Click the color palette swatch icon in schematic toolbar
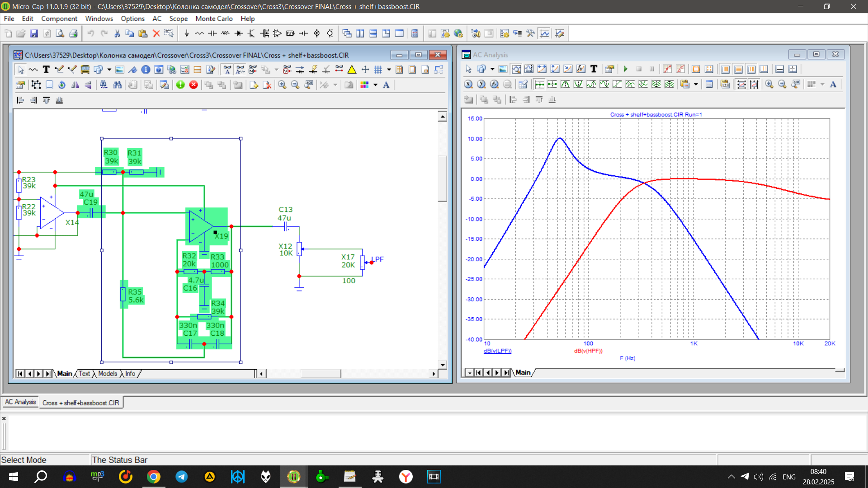Screen dimensions: 868x488 pos(365,85)
